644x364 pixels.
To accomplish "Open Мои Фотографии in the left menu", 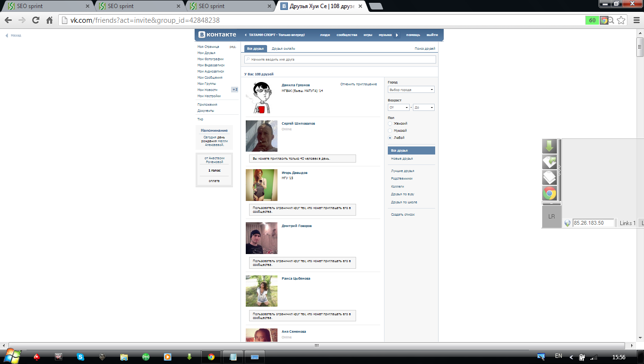I will 211,59.
